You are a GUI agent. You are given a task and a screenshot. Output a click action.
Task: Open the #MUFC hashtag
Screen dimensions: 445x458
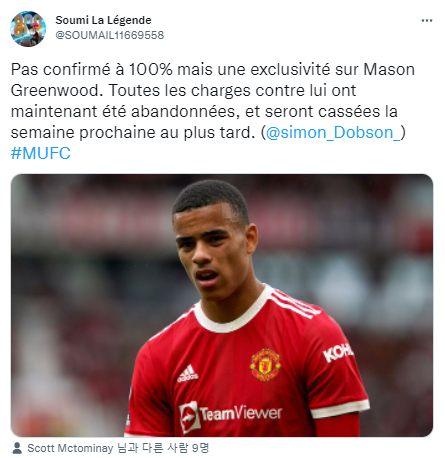[x=41, y=153]
